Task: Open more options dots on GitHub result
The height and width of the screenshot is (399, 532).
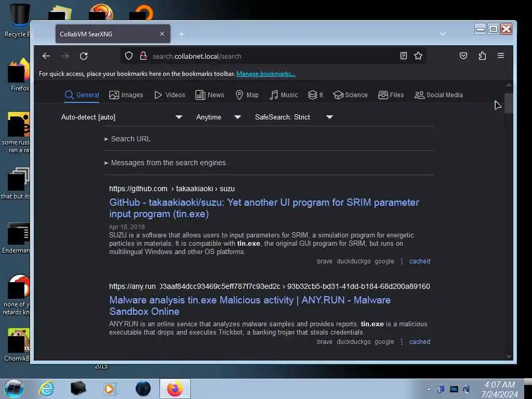Action: click(402, 261)
